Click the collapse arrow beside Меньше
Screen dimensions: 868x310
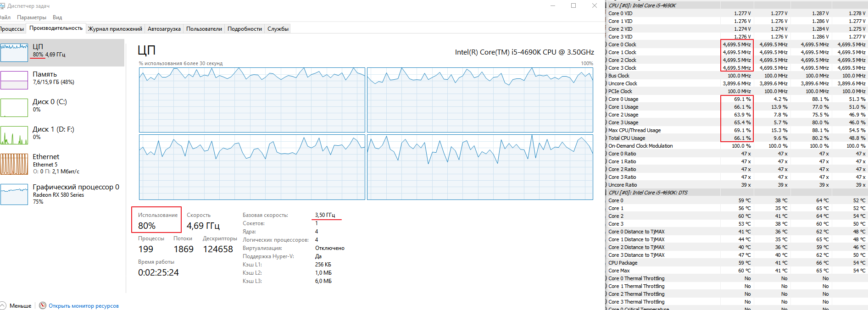3,305
